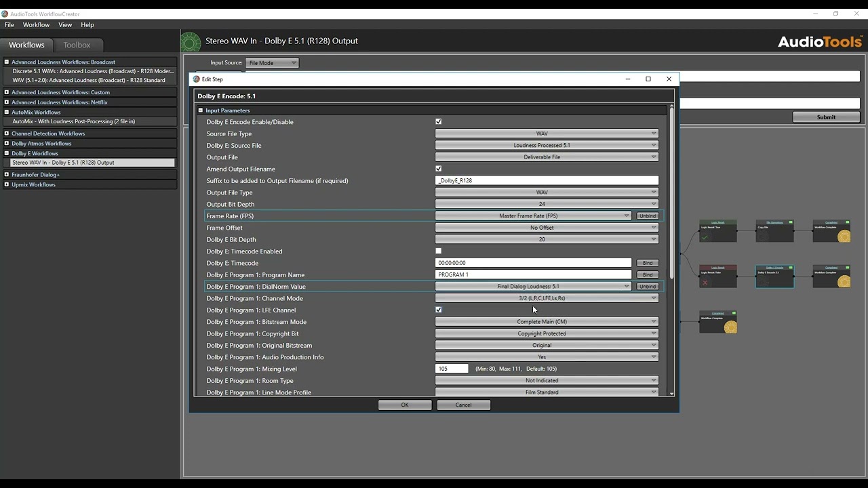Viewport: 868px width, 488px height.
Task: Click the Dolby E Timecode input field
Action: 533,263
